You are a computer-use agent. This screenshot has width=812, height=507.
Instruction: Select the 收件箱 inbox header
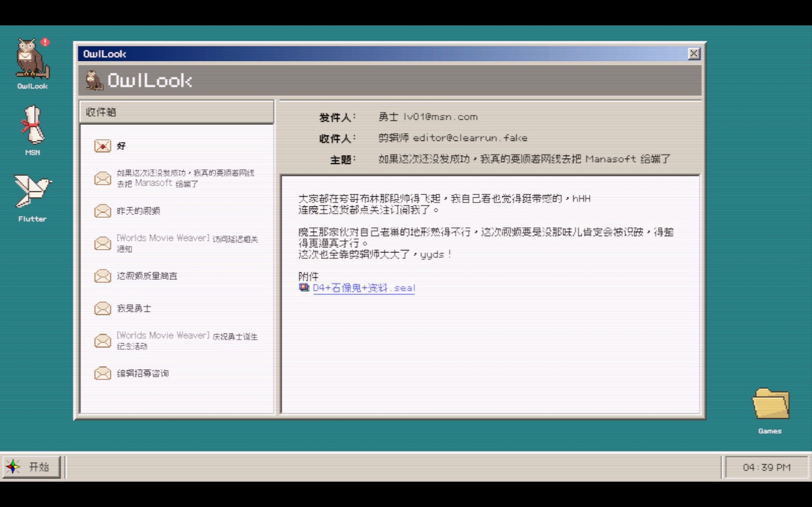[x=176, y=112]
